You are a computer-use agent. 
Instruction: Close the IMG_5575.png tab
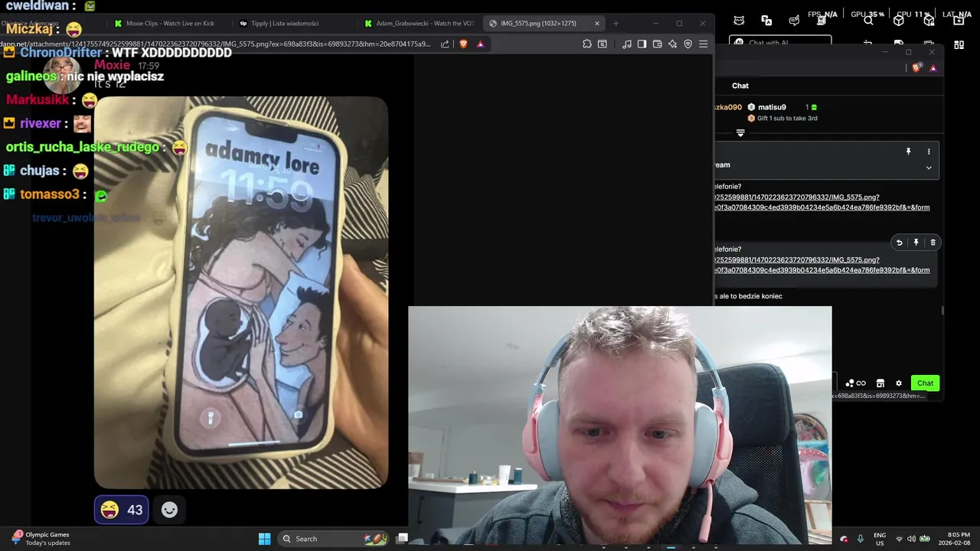click(x=597, y=23)
